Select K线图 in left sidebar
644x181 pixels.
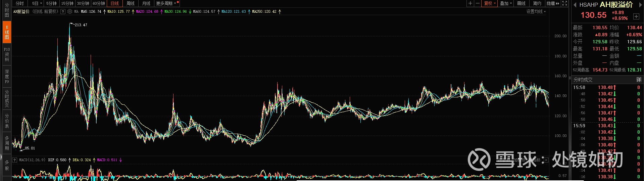pyautogui.click(x=7, y=32)
